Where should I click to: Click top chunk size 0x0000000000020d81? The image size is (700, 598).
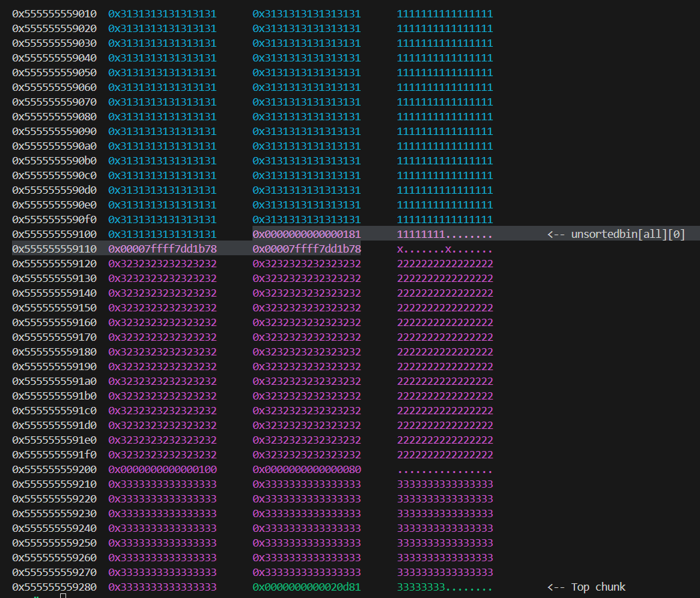point(306,587)
